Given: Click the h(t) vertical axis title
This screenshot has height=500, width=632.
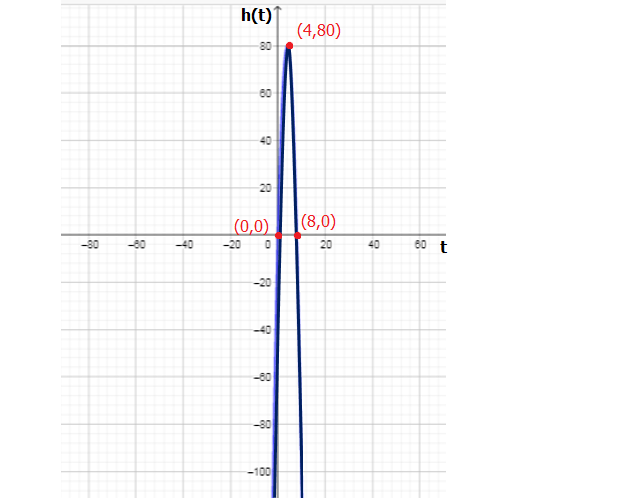Looking at the screenshot, I should pyautogui.click(x=256, y=14).
